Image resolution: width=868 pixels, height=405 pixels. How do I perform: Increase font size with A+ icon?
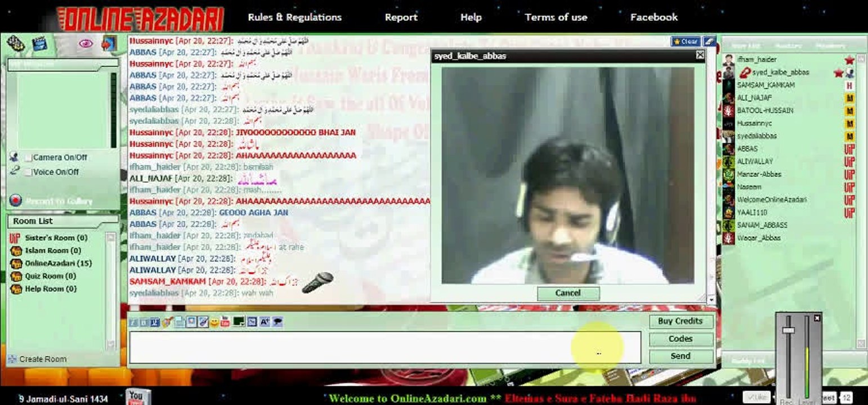(265, 322)
